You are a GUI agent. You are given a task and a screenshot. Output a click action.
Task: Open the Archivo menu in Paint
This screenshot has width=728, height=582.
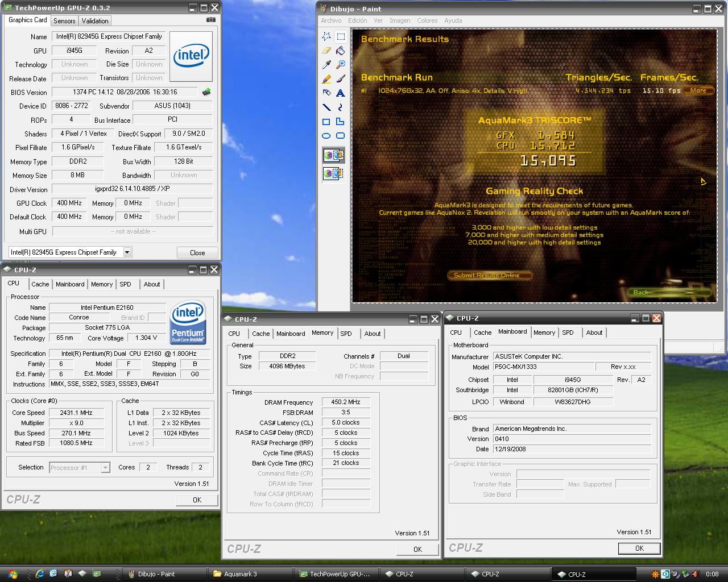pyautogui.click(x=331, y=20)
